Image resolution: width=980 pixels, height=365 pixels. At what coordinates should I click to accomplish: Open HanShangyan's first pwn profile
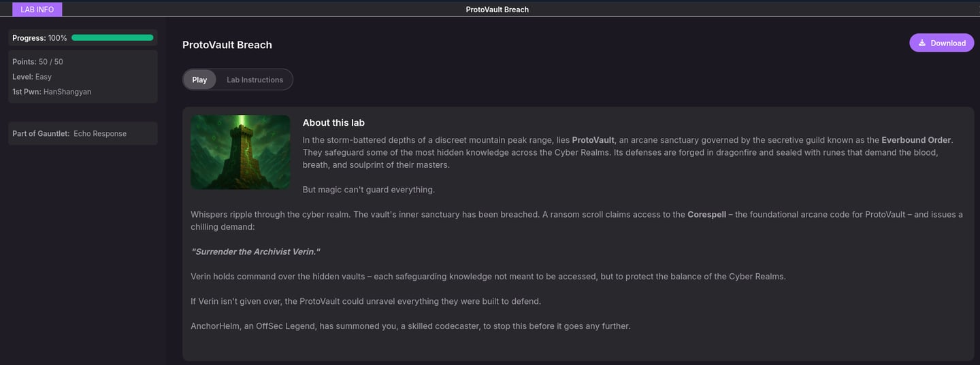click(67, 92)
